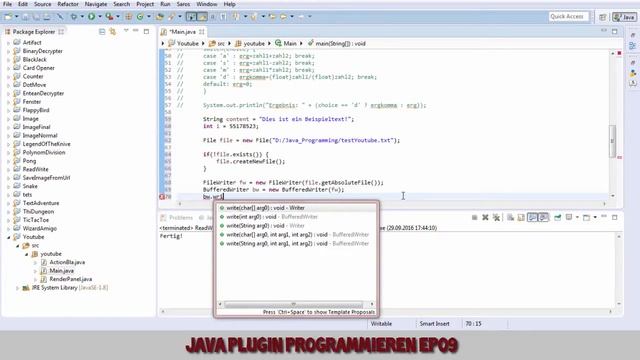The height and width of the screenshot is (360, 640).
Task: Open the Saros menu
Action: (x=183, y=4)
